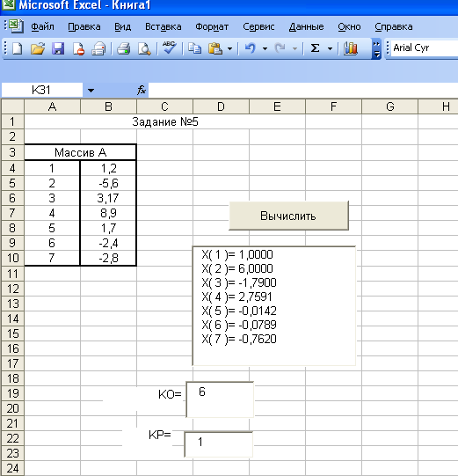
Task: Click the KO= result textbox
Action: (220, 399)
